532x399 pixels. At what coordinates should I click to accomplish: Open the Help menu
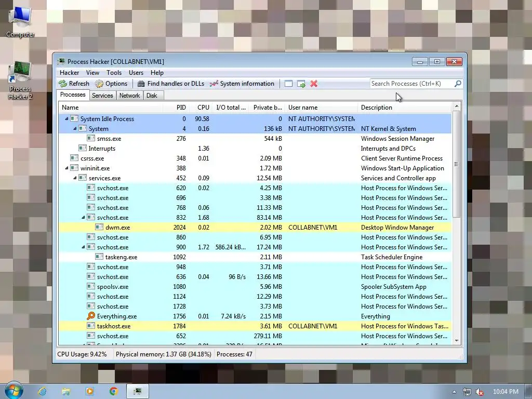(x=157, y=73)
